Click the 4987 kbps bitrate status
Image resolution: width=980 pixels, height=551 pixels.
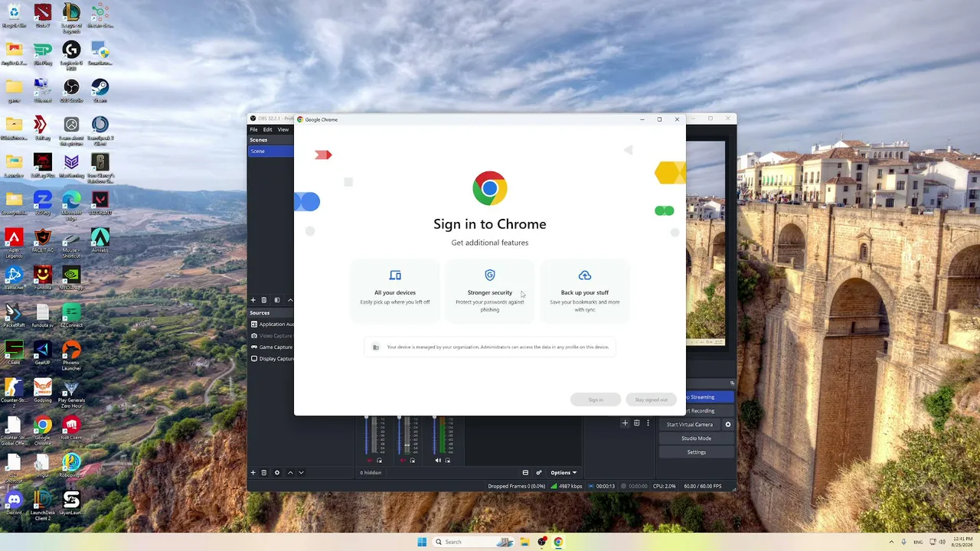pos(567,486)
